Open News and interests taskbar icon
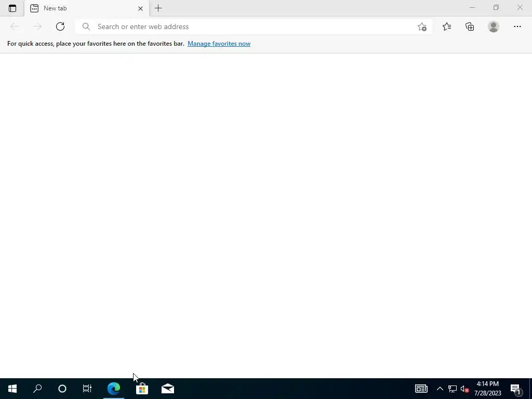This screenshot has width=532, height=399. point(421,389)
